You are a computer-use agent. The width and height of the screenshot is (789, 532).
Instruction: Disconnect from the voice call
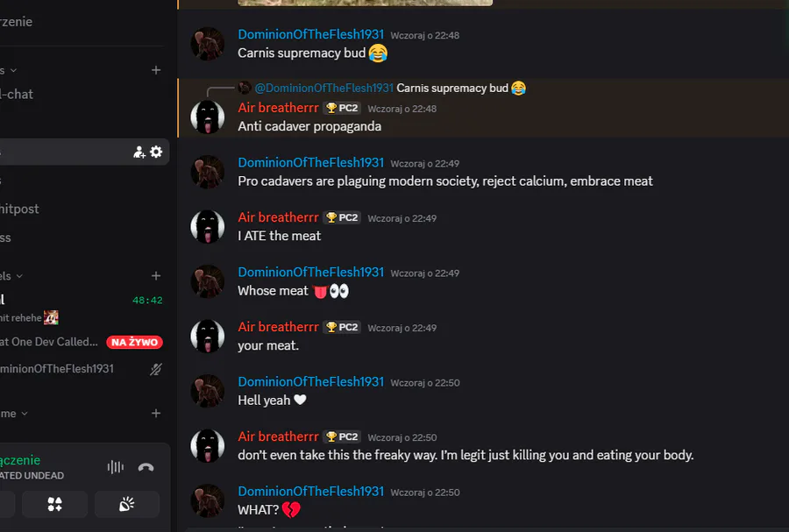[x=146, y=467]
